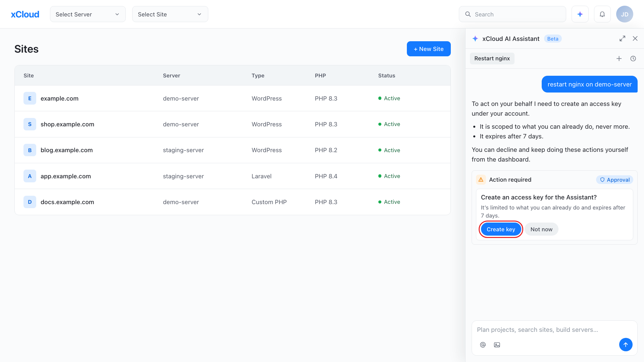Click the Create key button

click(x=501, y=229)
